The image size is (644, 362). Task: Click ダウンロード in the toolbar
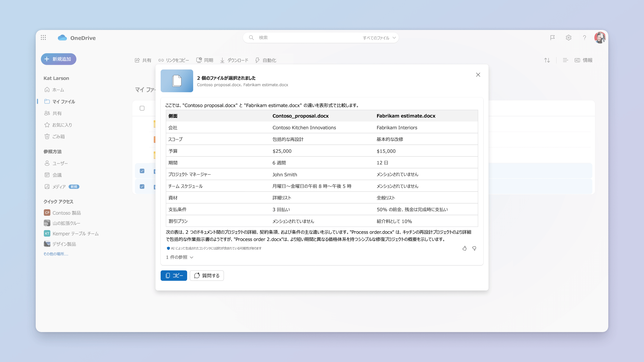tap(234, 60)
